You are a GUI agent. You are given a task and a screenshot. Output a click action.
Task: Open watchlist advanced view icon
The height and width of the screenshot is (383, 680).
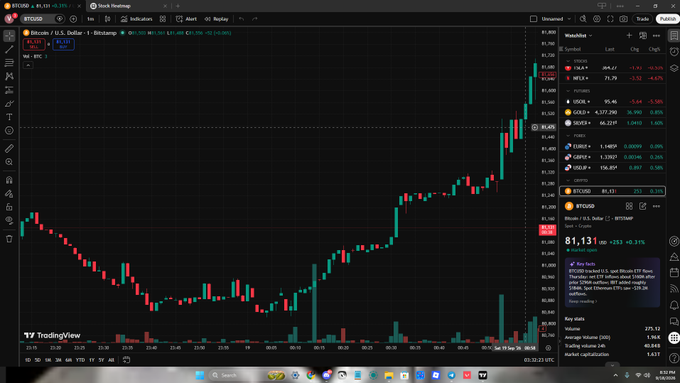click(x=643, y=36)
